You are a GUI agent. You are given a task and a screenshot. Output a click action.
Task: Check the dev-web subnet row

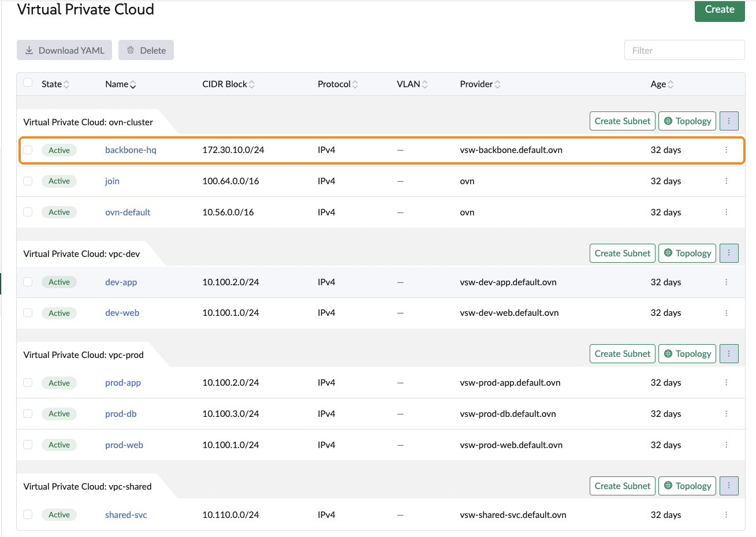click(28, 313)
